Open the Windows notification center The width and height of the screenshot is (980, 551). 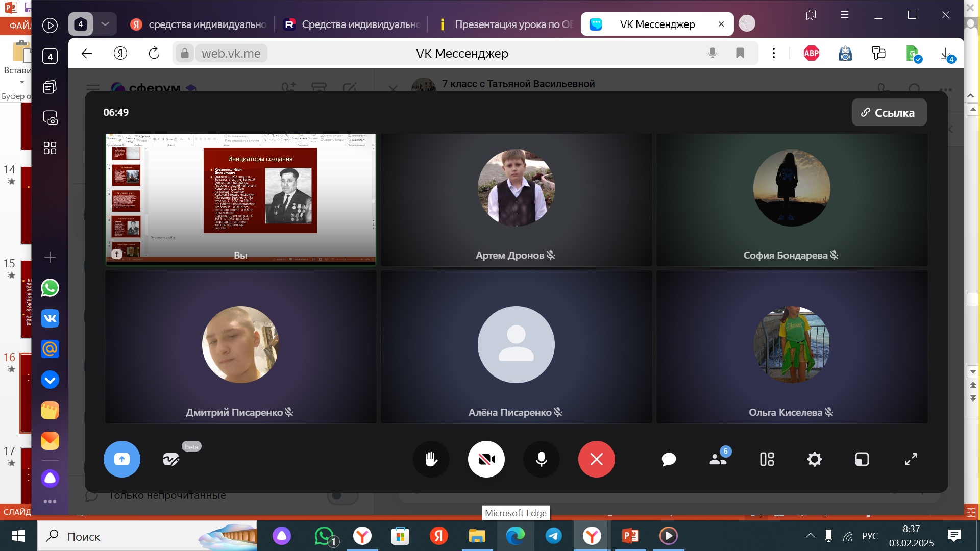(954, 536)
